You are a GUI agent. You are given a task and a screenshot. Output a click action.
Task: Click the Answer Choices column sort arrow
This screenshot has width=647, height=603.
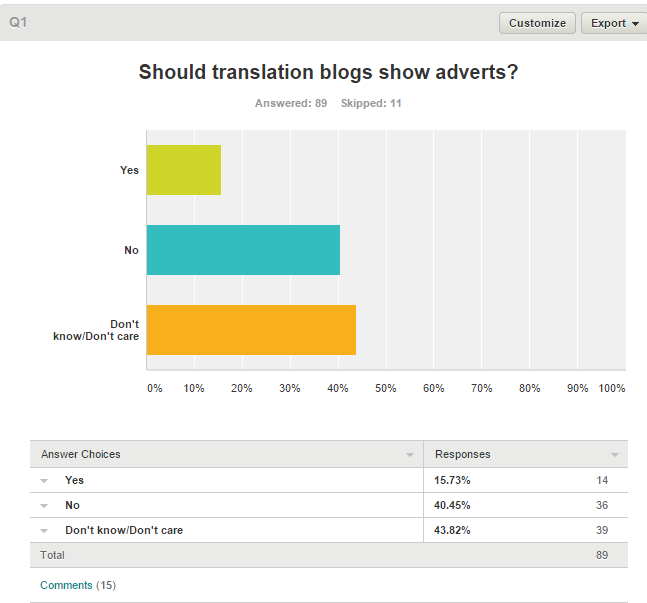tap(410, 455)
